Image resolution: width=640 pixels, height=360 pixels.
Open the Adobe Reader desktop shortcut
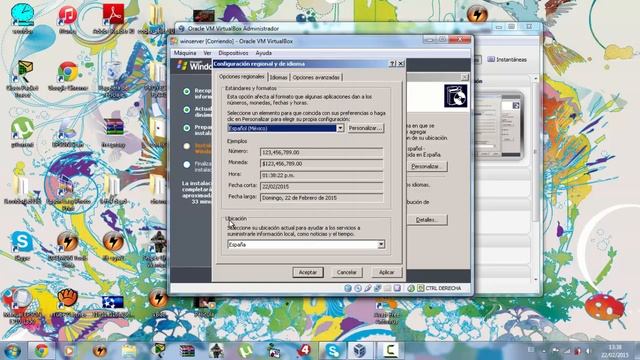pos(113,19)
